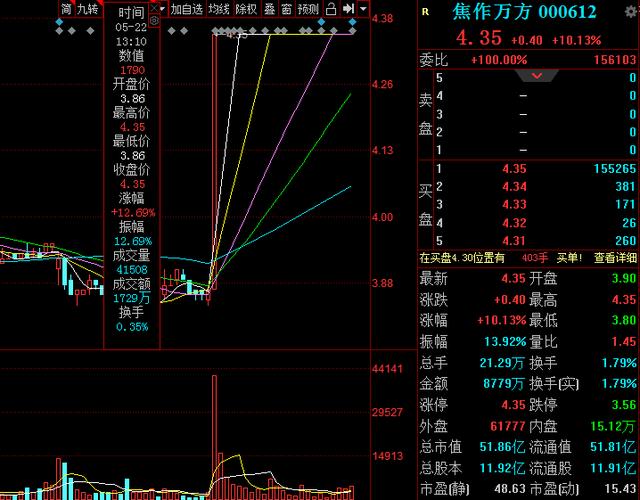Click the tall limit-up candlestick
The width and height of the screenshot is (640, 500).
pyautogui.click(x=214, y=162)
